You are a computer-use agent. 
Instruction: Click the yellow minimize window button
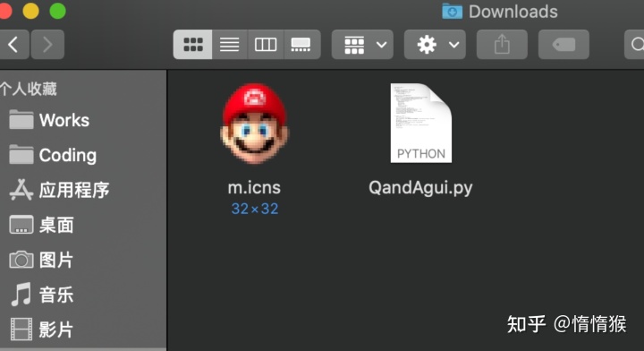30,11
